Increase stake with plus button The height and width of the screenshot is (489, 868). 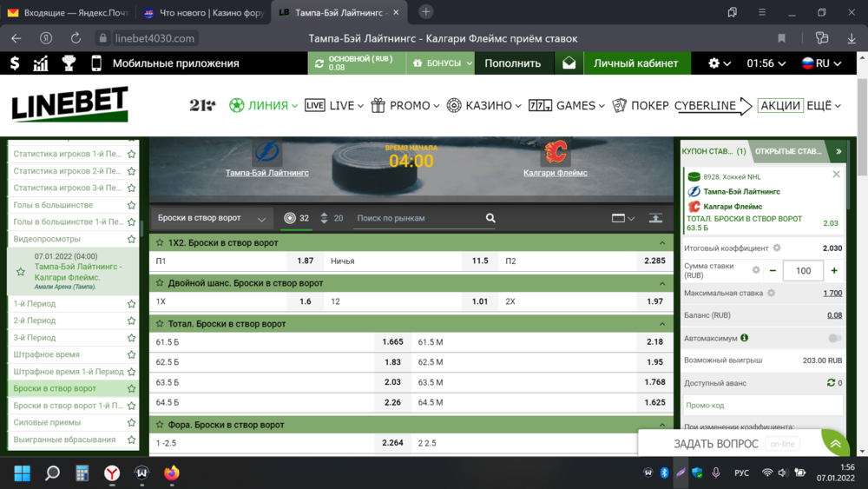[834, 270]
